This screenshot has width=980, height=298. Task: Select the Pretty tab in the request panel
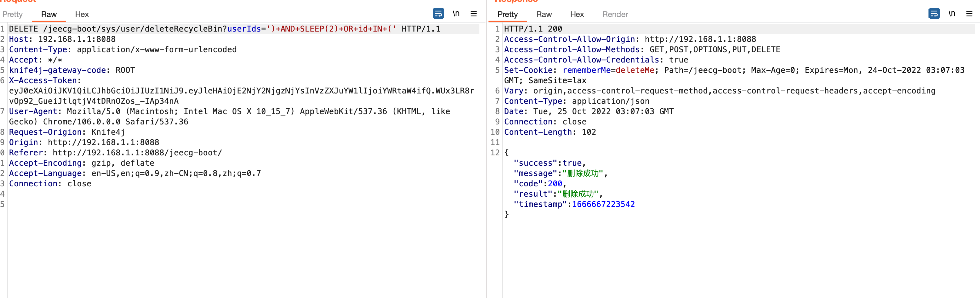(12, 15)
